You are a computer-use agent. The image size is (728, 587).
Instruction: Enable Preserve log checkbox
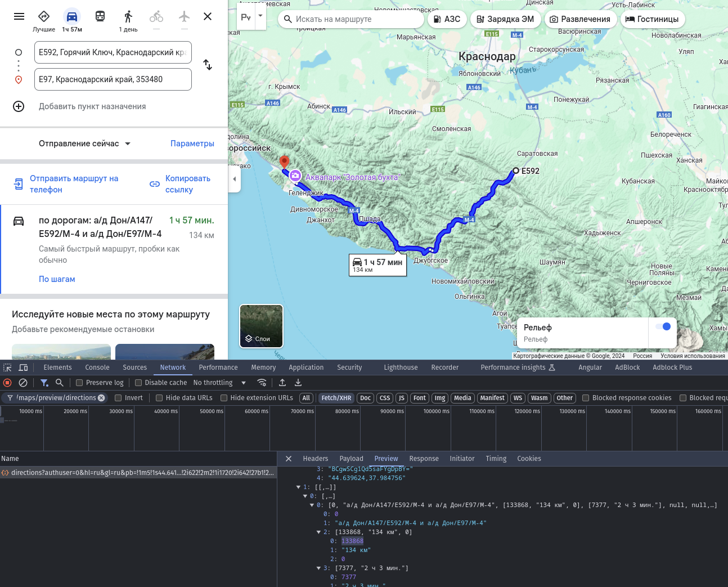pyautogui.click(x=79, y=383)
